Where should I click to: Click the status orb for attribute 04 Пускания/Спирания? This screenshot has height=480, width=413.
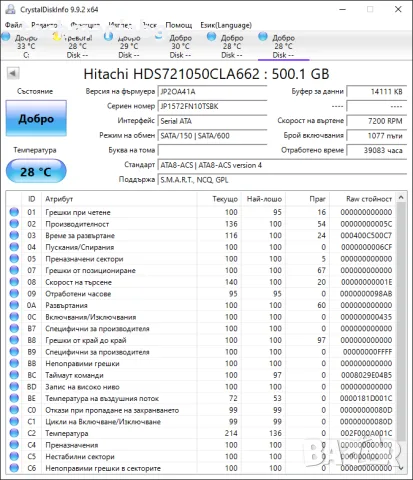pos(14,247)
